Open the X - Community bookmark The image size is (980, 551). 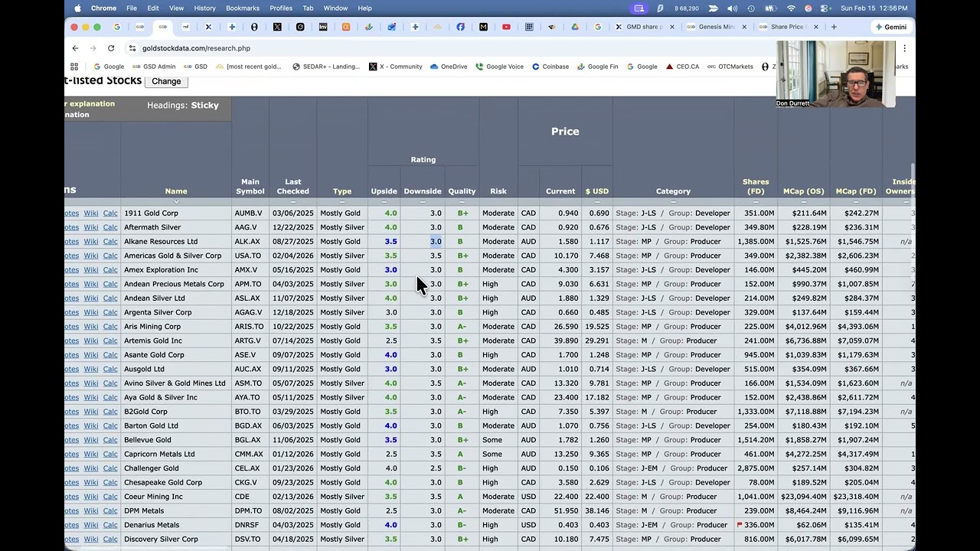pos(395,67)
